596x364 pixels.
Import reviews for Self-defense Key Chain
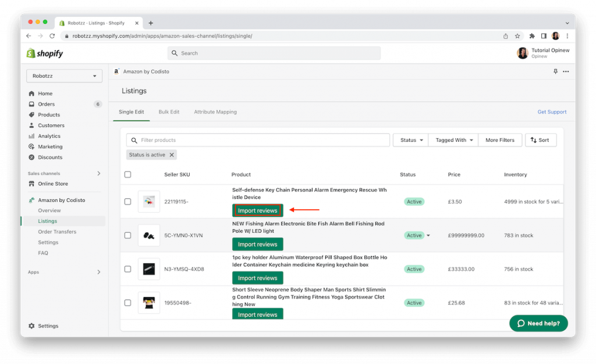pyautogui.click(x=258, y=210)
